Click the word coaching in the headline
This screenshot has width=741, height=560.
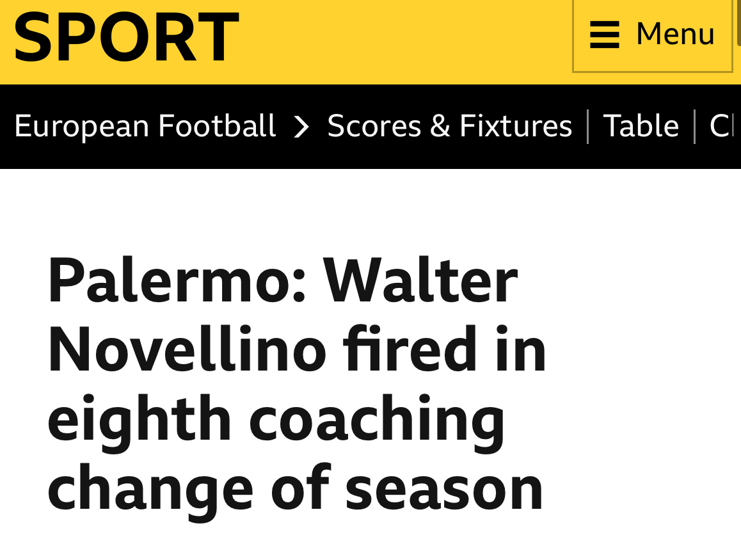pos(377,420)
